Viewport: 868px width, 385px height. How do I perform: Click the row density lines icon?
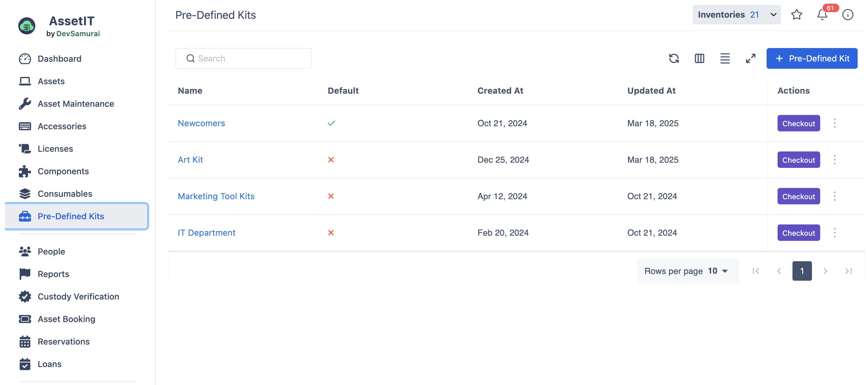click(x=725, y=58)
